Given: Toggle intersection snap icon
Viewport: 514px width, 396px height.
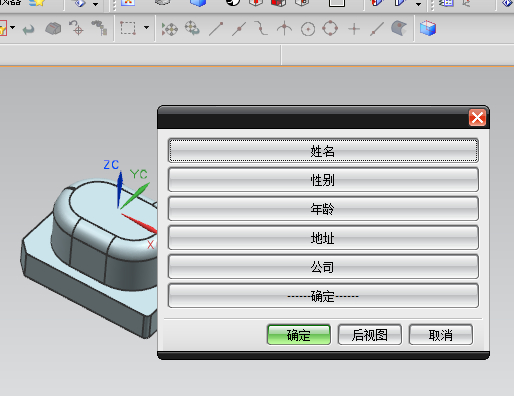Looking at the screenshot, I should [x=284, y=29].
